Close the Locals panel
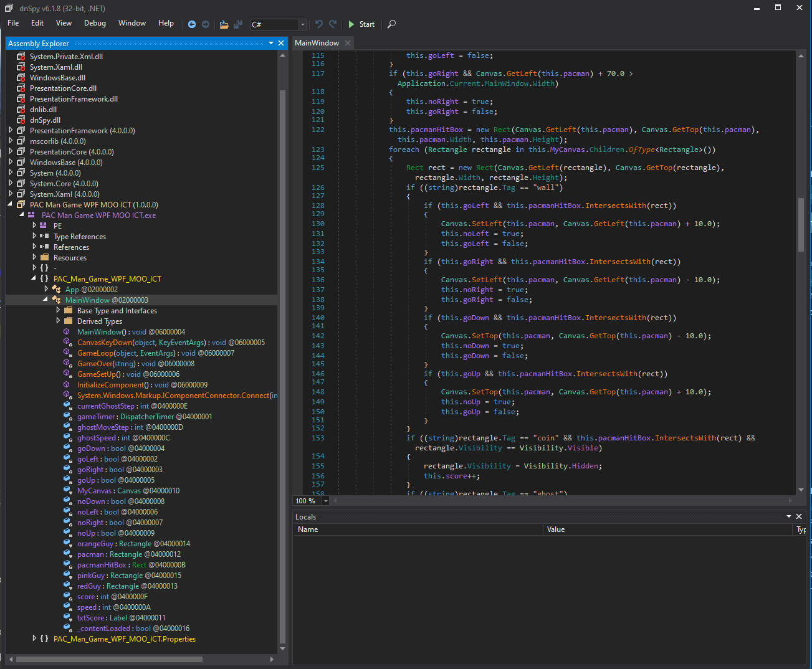 [799, 516]
